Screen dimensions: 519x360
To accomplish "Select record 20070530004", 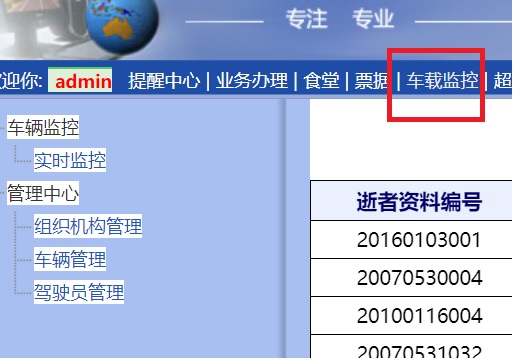I will (x=419, y=278).
